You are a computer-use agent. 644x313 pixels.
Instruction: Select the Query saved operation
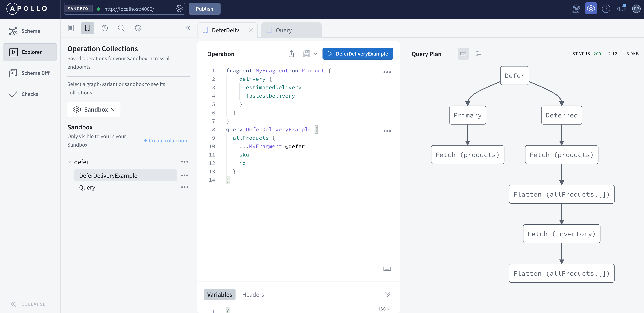click(x=87, y=187)
